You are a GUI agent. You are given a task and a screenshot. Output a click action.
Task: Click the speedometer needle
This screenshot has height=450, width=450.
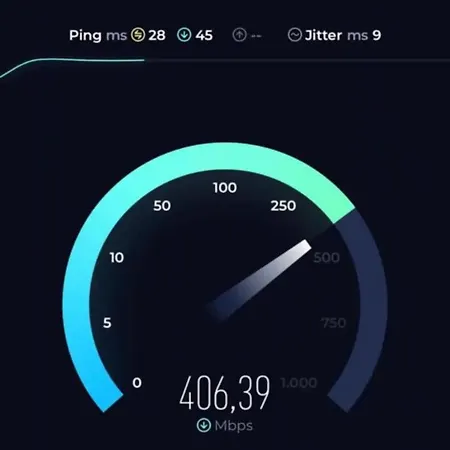259,281
